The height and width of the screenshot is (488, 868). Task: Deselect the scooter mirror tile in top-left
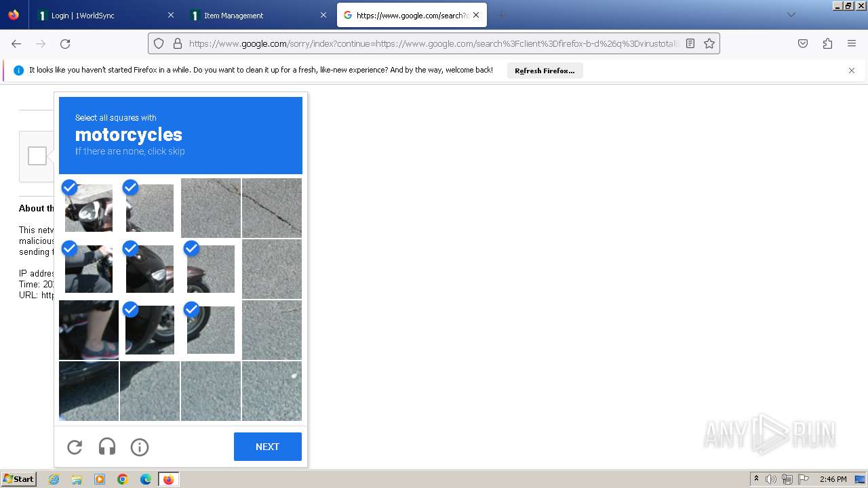(89, 208)
